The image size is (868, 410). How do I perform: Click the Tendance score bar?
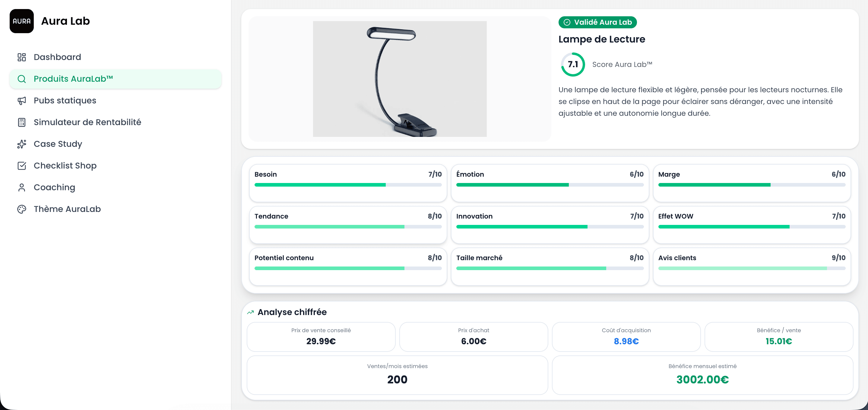pos(348,227)
